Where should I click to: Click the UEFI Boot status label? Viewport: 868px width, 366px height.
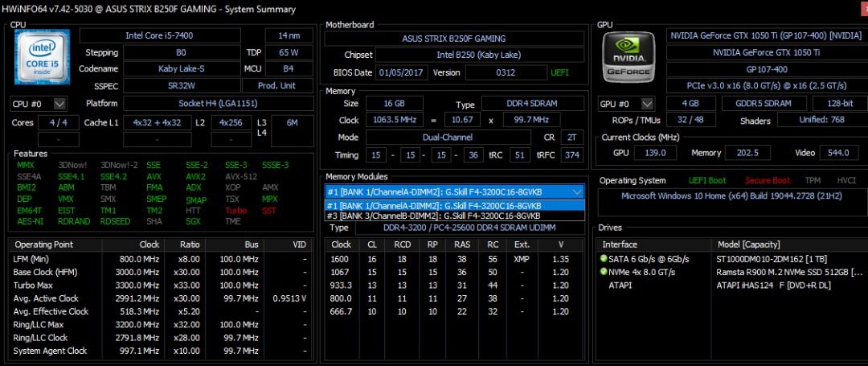pos(707,180)
